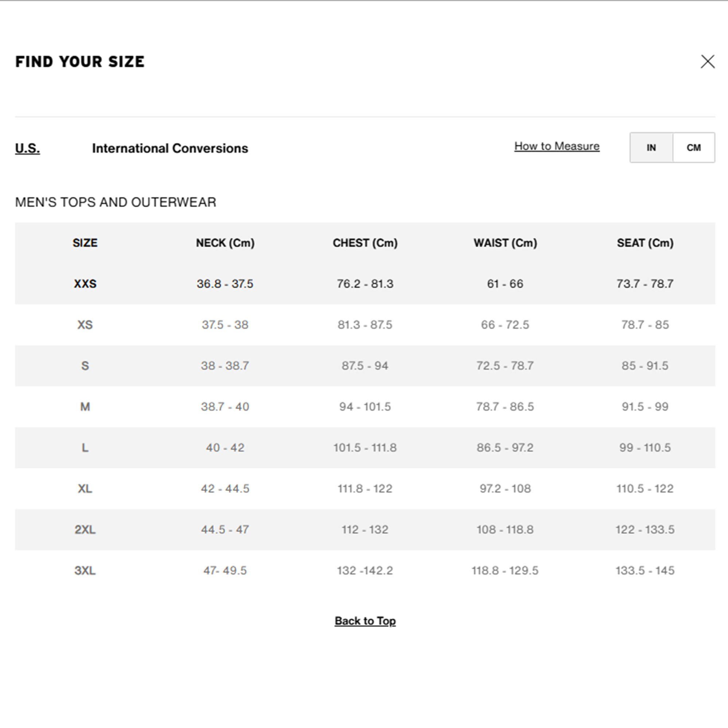Click the WAIST (Cm) column header
The image size is (728, 728).
coord(505,243)
